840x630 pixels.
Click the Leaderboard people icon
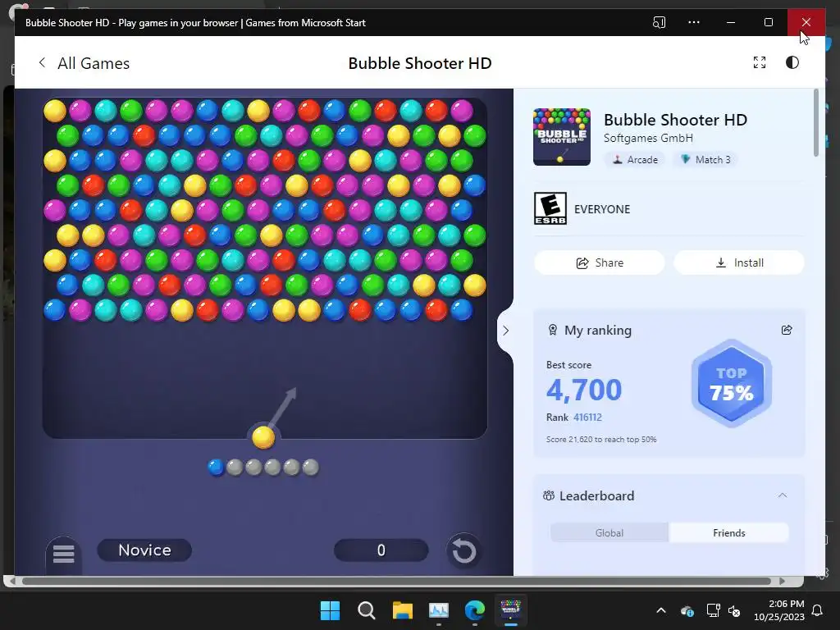click(x=549, y=495)
